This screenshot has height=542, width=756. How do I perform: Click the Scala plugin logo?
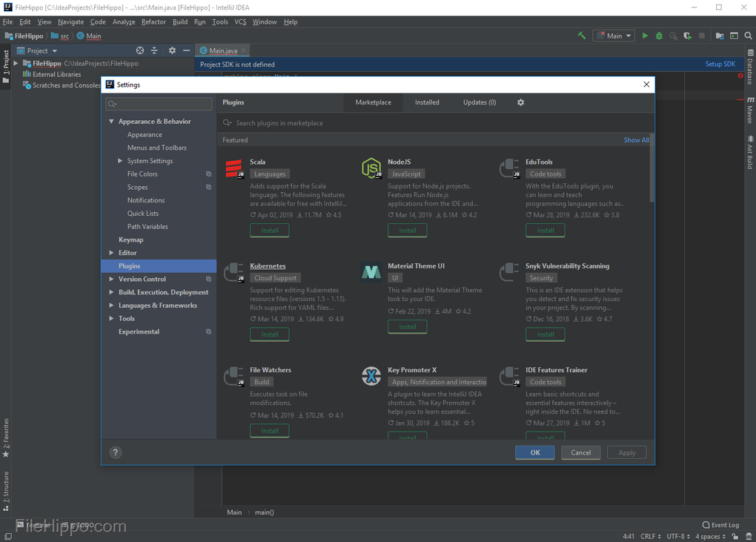point(233,168)
